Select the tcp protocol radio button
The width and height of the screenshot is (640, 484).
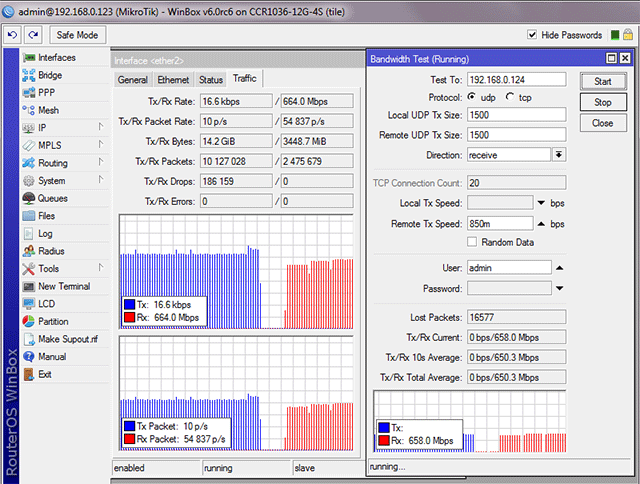tap(510, 97)
